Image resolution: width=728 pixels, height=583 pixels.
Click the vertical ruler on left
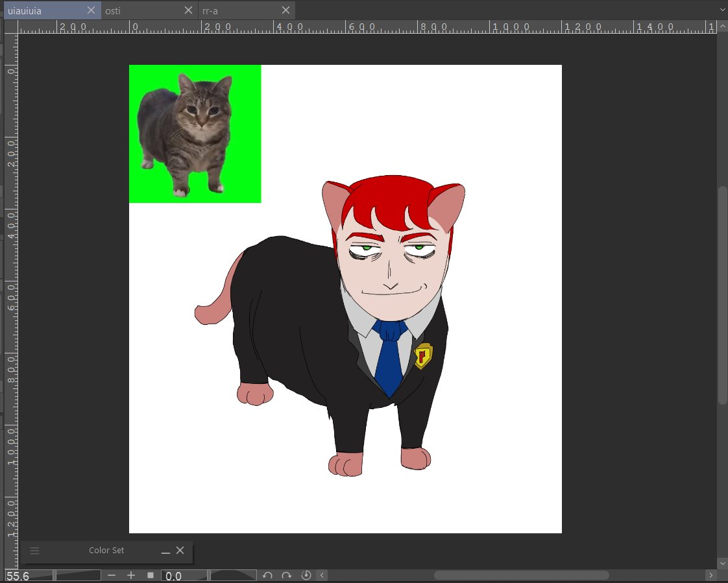tap(11, 301)
